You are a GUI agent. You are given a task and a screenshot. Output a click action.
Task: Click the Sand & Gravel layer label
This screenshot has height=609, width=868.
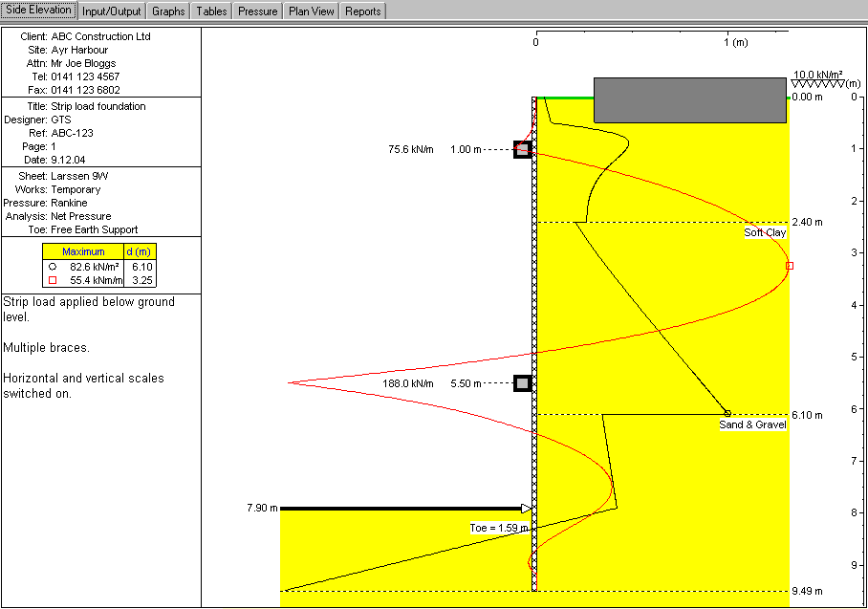[752, 424]
